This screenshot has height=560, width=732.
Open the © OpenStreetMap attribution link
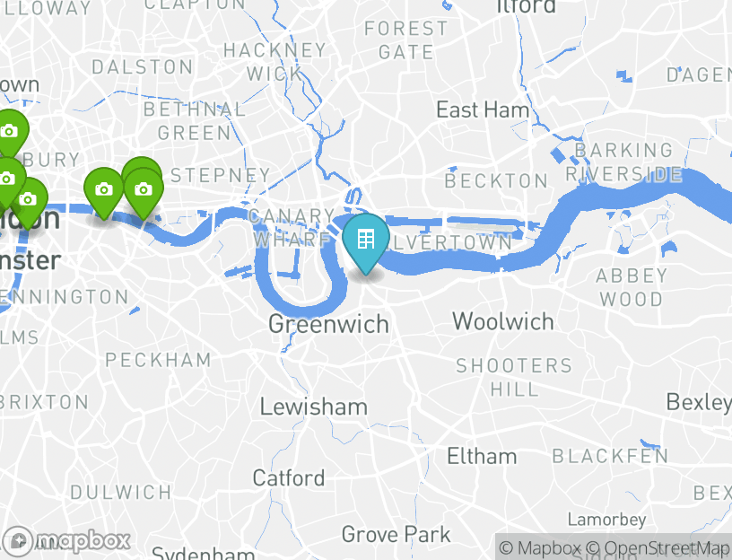pyautogui.click(x=657, y=547)
